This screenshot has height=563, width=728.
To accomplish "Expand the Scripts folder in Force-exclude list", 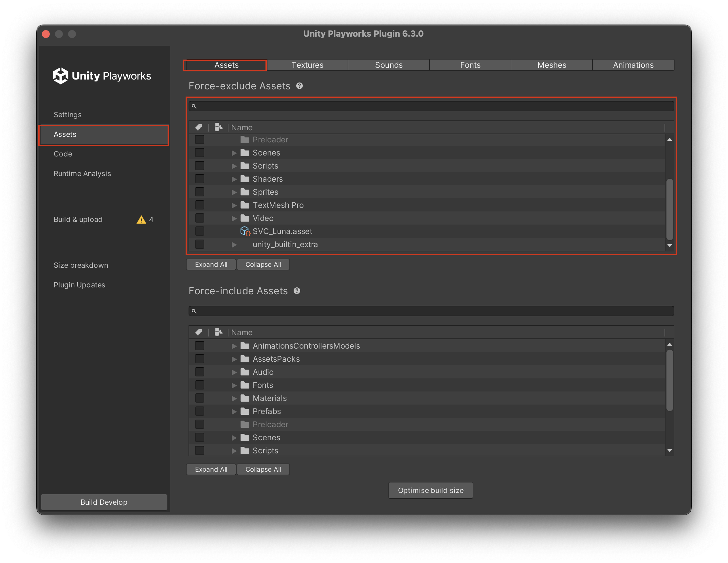I will tap(234, 166).
